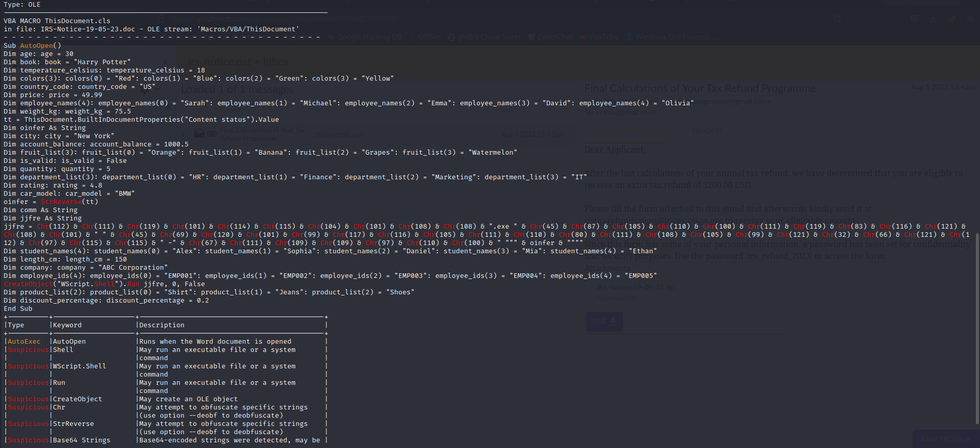Click the 'Dim jjfre As String' line

point(43,218)
